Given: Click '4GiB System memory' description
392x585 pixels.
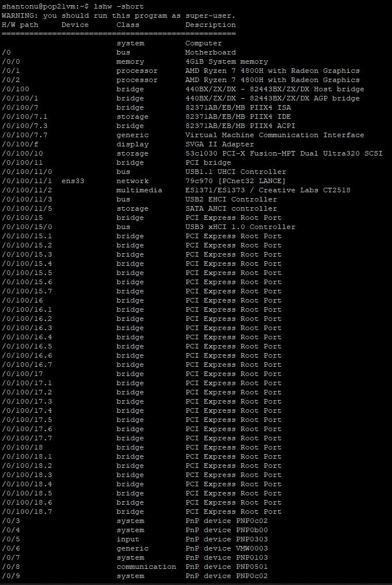Looking at the screenshot, I should (x=227, y=61).
